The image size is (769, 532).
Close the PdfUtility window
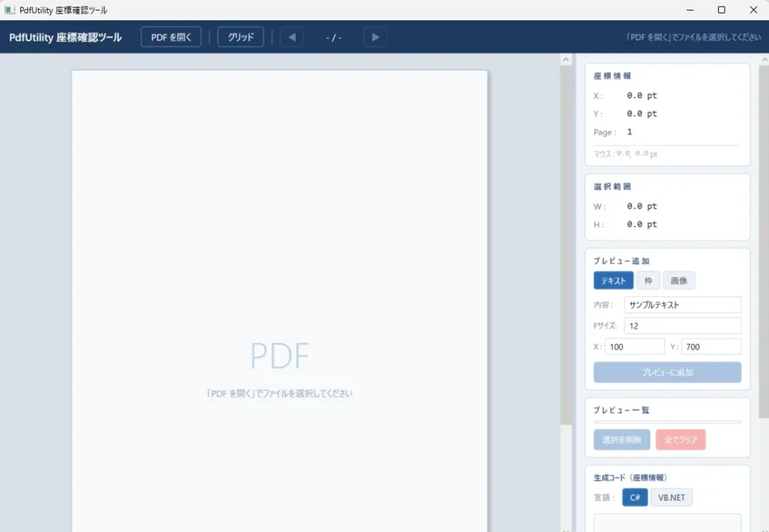753,10
